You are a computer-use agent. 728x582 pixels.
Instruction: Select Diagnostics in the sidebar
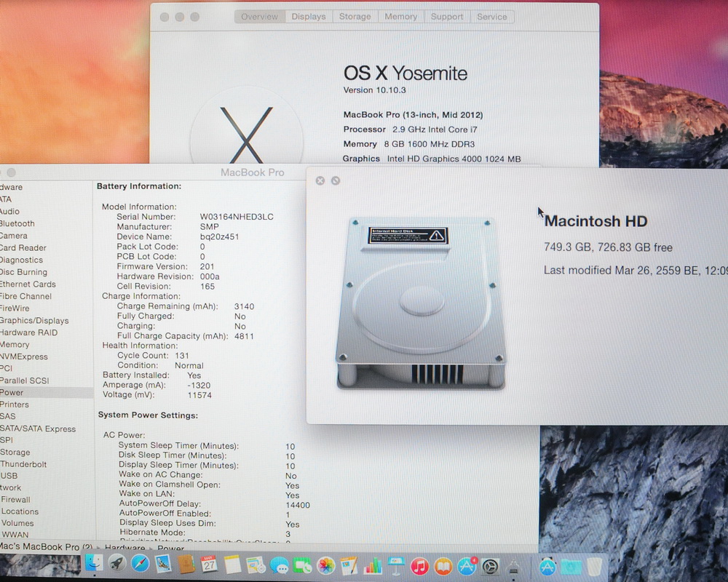coord(21,260)
